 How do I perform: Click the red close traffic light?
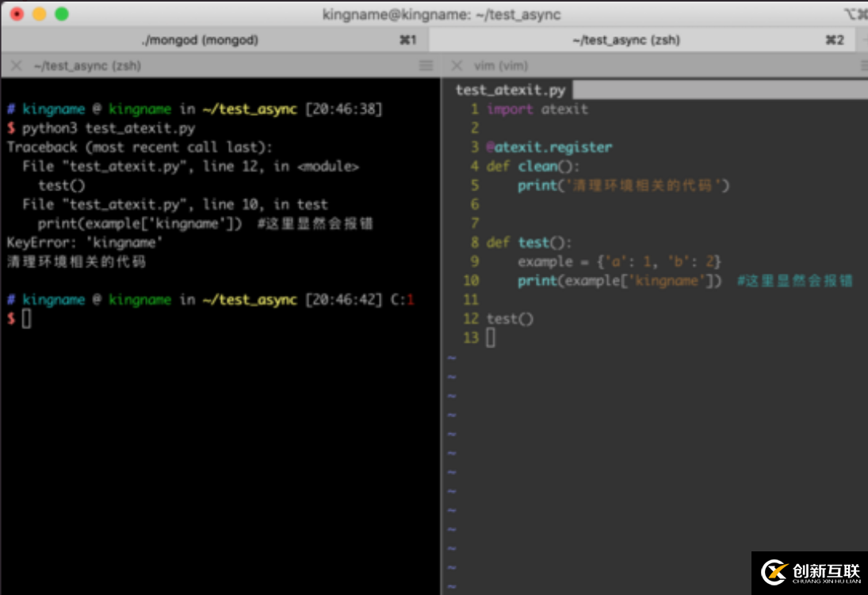tap(16, 14)
